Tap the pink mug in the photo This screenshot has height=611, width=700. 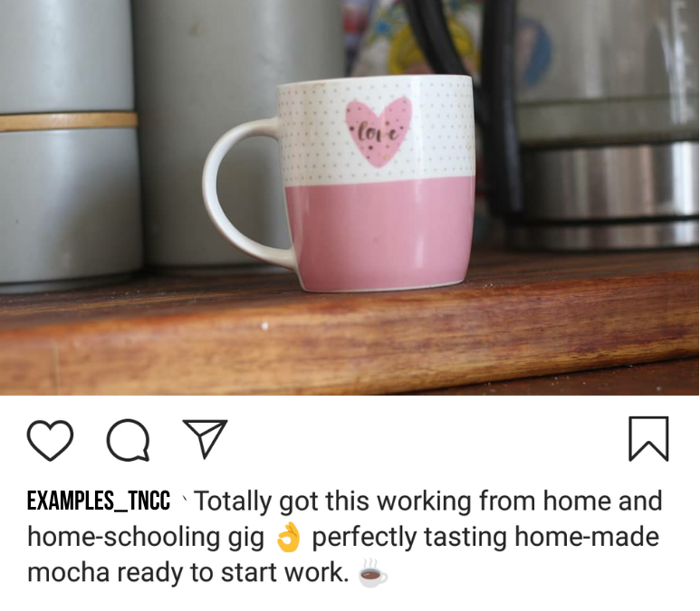pyautogui.click(x=340, y=183)
